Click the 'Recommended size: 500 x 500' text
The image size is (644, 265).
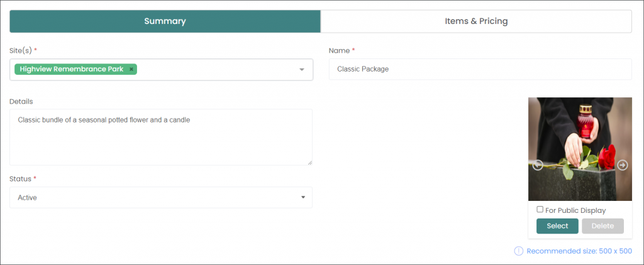coord(579,251)
